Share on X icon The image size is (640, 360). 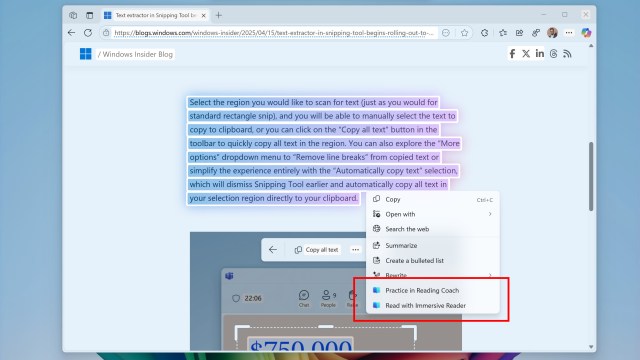(526, 53)
